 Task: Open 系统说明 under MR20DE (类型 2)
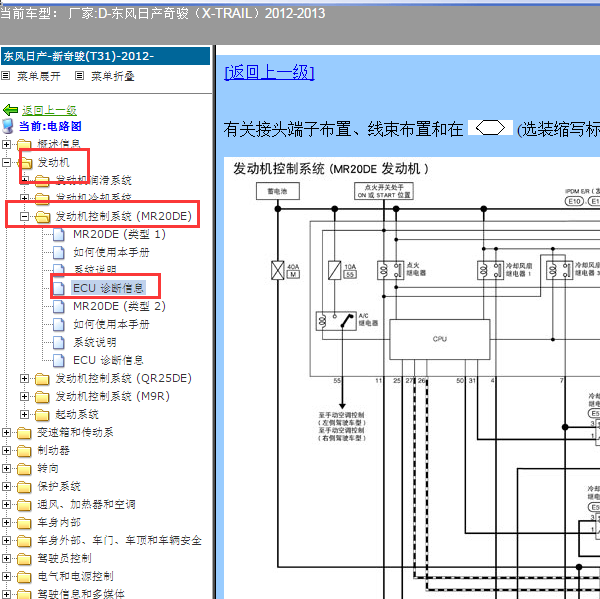(95, 342)
